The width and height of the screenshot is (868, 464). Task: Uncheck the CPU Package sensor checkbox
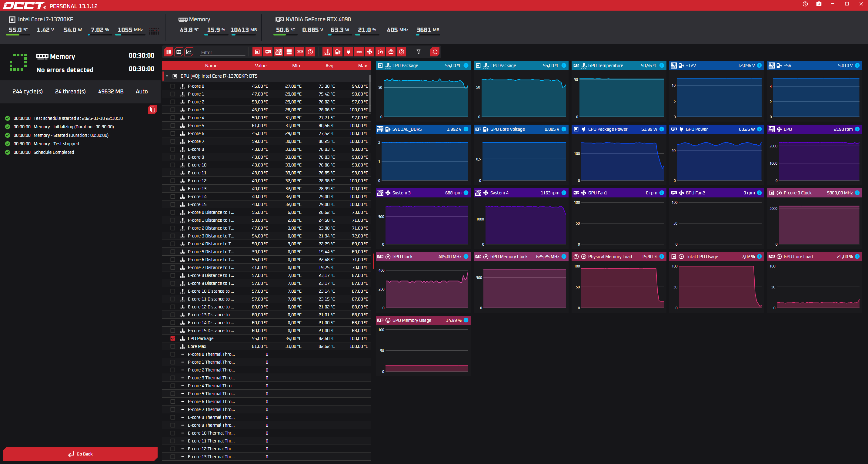pos(173,338)
